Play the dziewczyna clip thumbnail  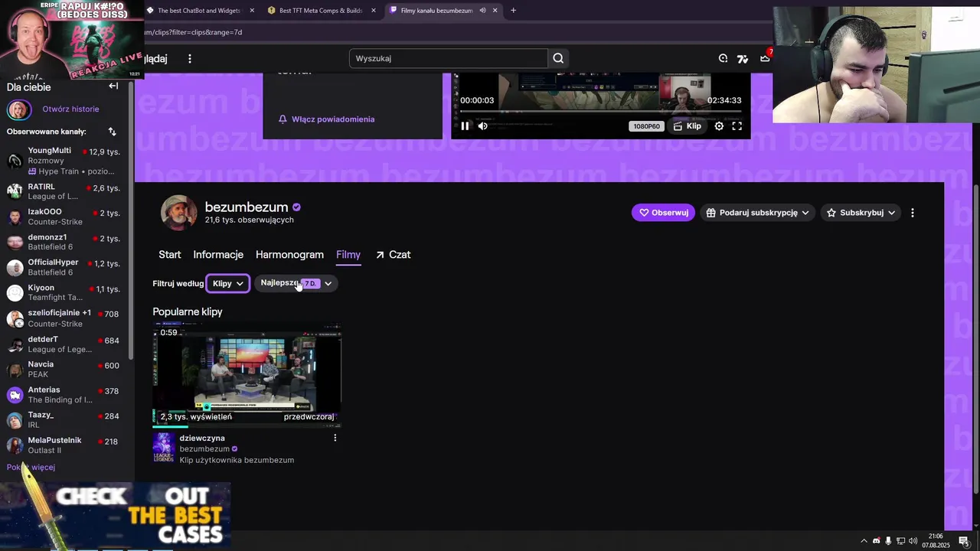247,374
